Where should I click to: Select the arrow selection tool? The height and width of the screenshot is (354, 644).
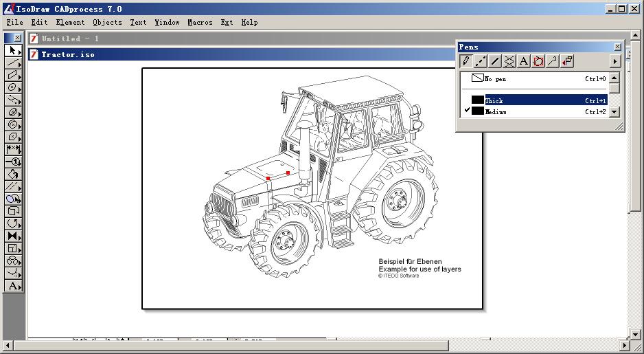[13, 51]
